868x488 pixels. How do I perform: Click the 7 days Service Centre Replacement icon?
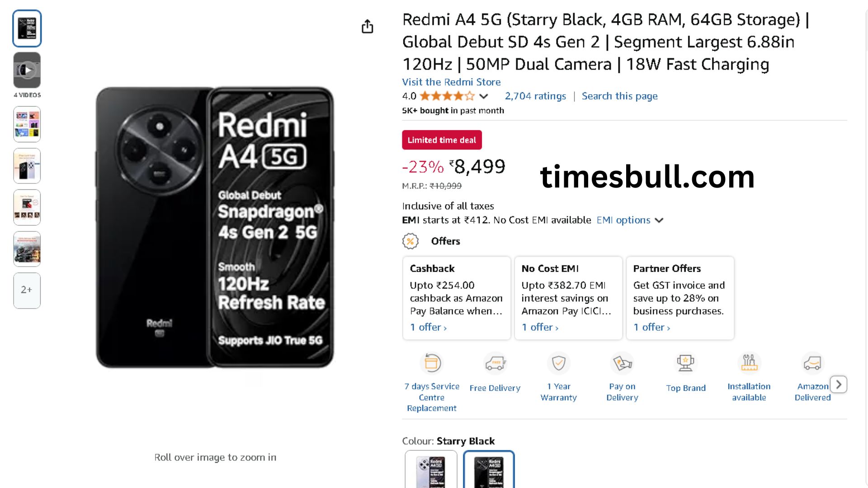pos(432,363)
